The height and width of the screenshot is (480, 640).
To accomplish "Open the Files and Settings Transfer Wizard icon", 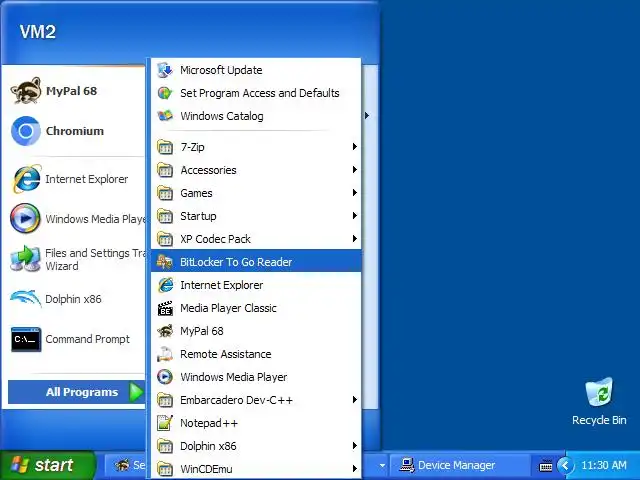I will coord(25,259).
